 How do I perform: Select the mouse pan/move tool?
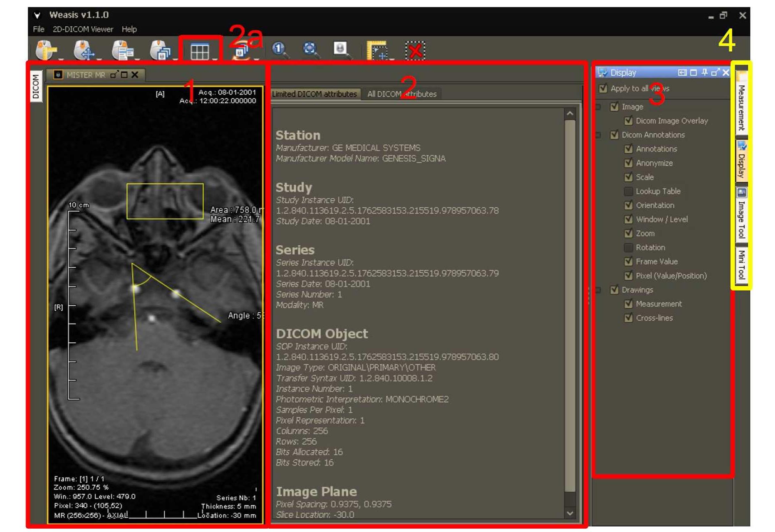pos(84,50)
